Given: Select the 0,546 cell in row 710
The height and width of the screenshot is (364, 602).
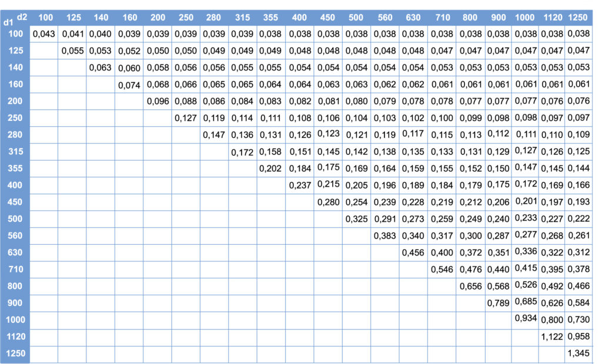Looking at the screenshot, I should pyautogui.click(x=442, y=269).
